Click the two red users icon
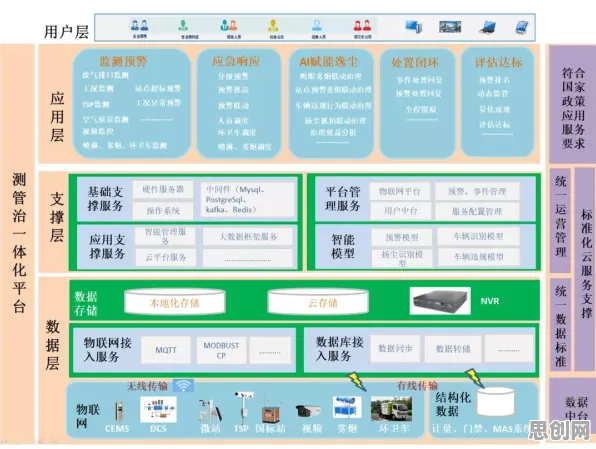Image resolution: width=596 pixels, height=449 pixels. (x=362, y=25)
